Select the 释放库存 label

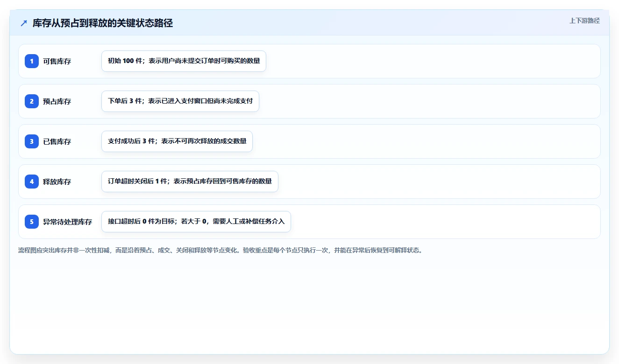coord(57,182)
